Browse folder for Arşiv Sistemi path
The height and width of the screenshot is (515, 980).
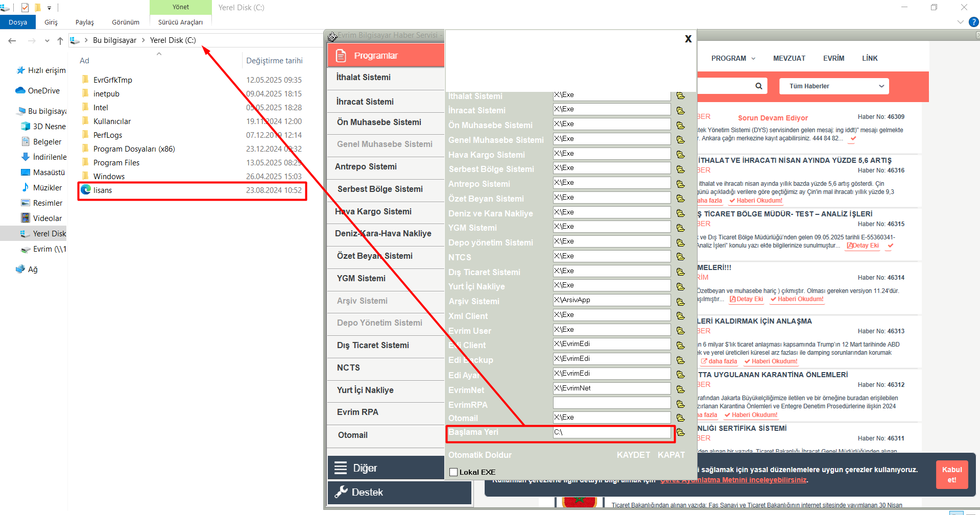click(680, 302)
